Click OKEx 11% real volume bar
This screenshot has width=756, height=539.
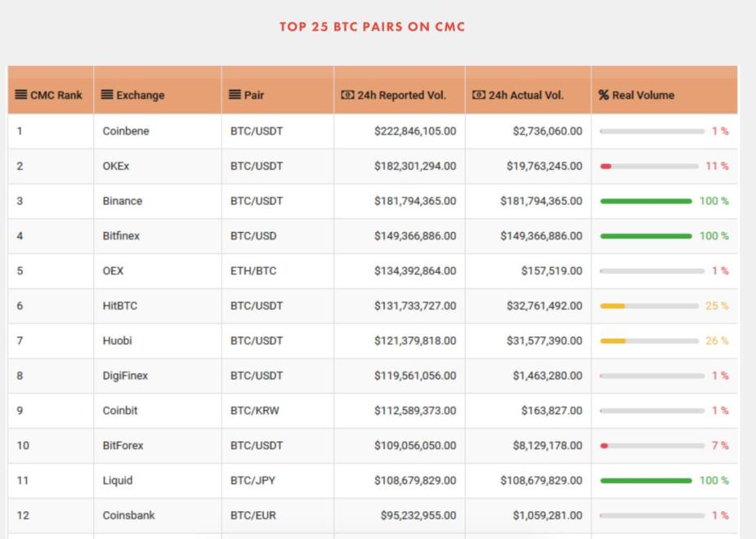(x=651, y=166)
